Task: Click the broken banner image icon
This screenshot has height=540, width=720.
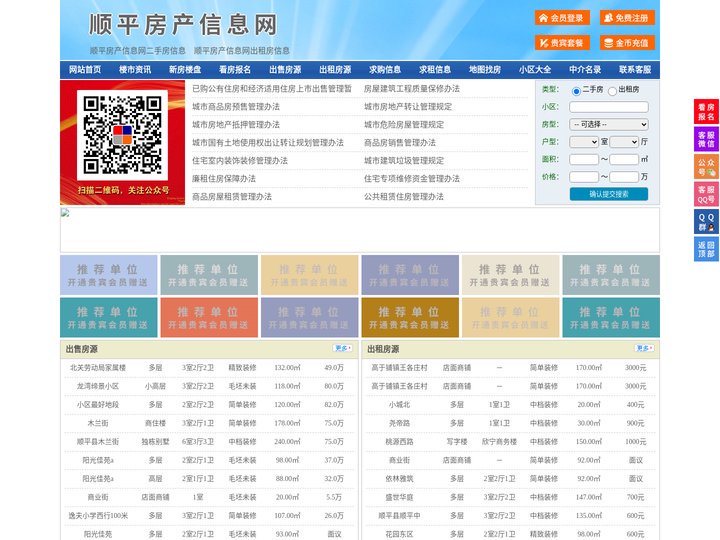Action: point(65,213)
